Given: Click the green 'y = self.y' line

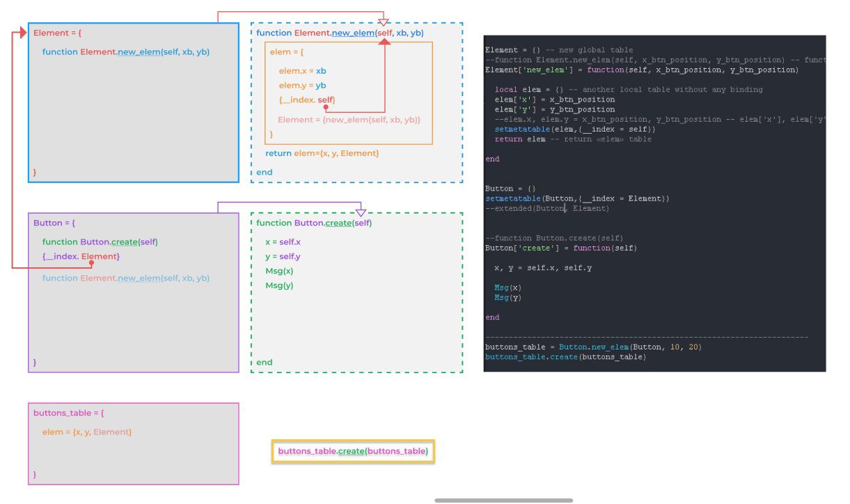Looking at the screenshot, I should (283, 257).
